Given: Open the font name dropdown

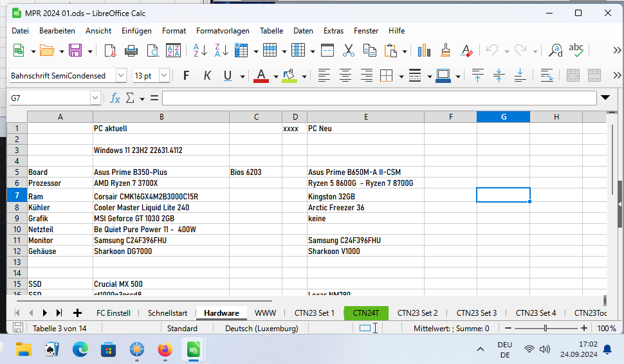Looking at the screenshot, I should (121, 75).
